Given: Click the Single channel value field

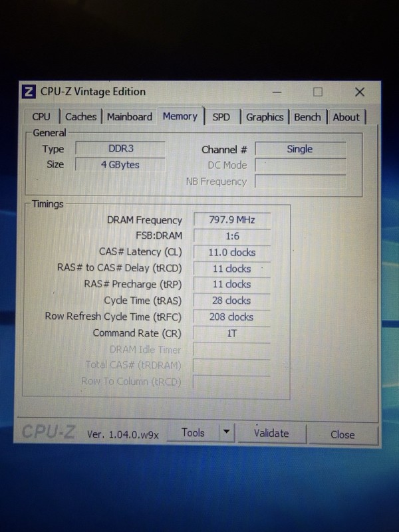Looking at the screenshot, I should click(301, 149).
